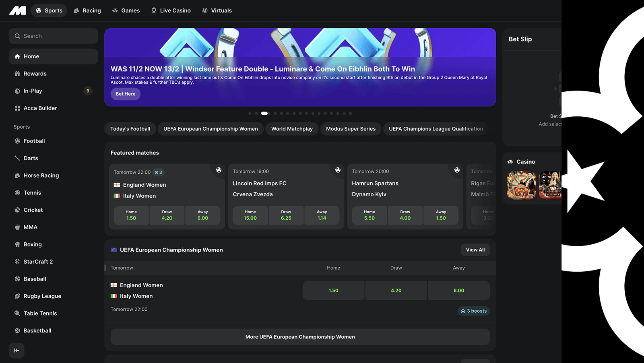Image resolution: width=644 pixels, height=363 pixels.
Task: Switch to the Racing tab
Action: (x=87, y=10)
